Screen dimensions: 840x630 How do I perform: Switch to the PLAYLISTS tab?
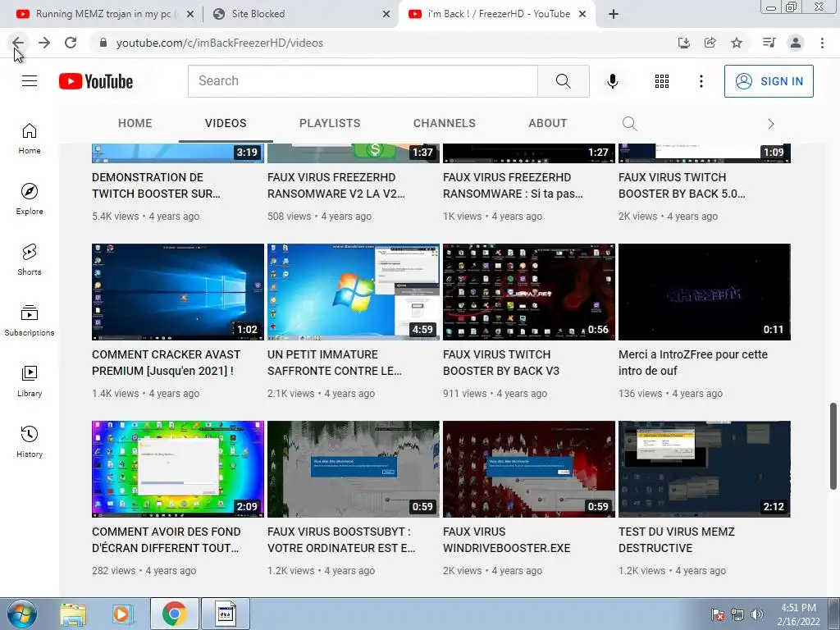tap(330, 123)
